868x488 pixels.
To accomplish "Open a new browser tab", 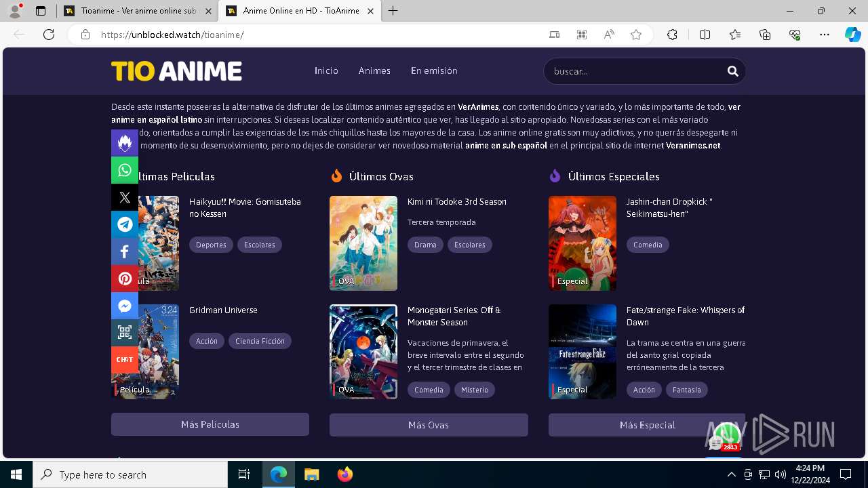I will tap(393, 11).
